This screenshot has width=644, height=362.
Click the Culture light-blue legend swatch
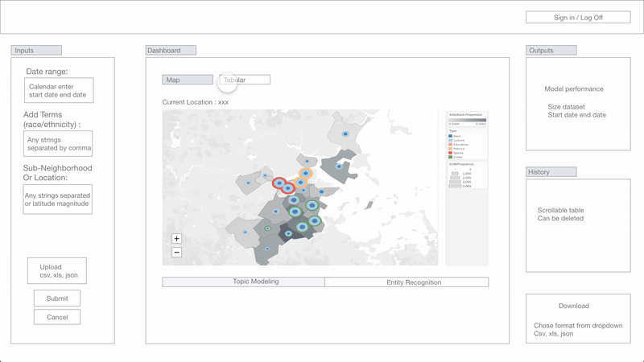pyautogui.click(x=450, y=140)
